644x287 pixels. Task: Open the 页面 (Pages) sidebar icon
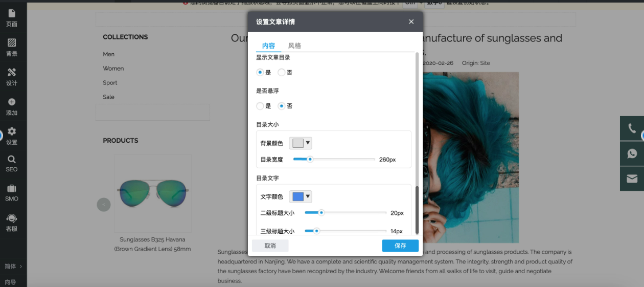click(11, 18)
